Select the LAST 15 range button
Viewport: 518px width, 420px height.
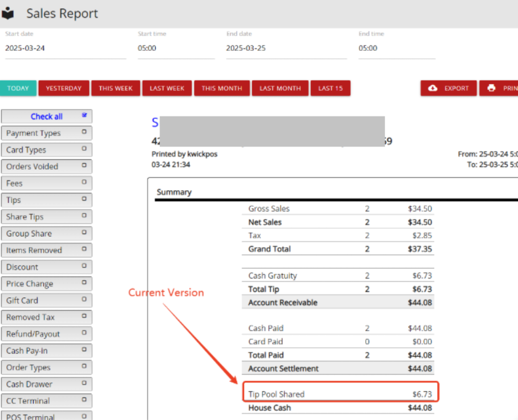330,88
